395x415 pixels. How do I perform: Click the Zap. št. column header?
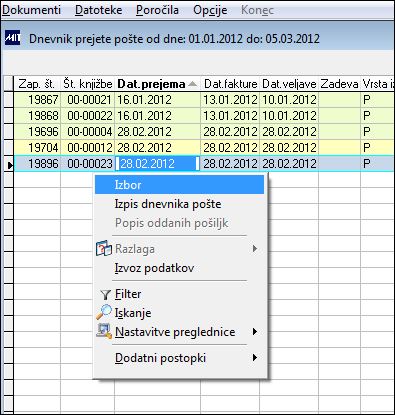pos(37,84)
